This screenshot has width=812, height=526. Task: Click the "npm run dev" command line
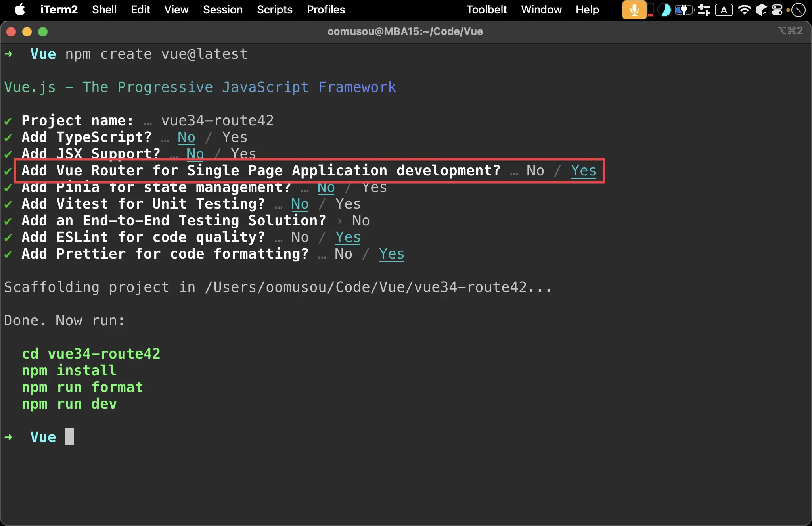(x=69, y=404)
